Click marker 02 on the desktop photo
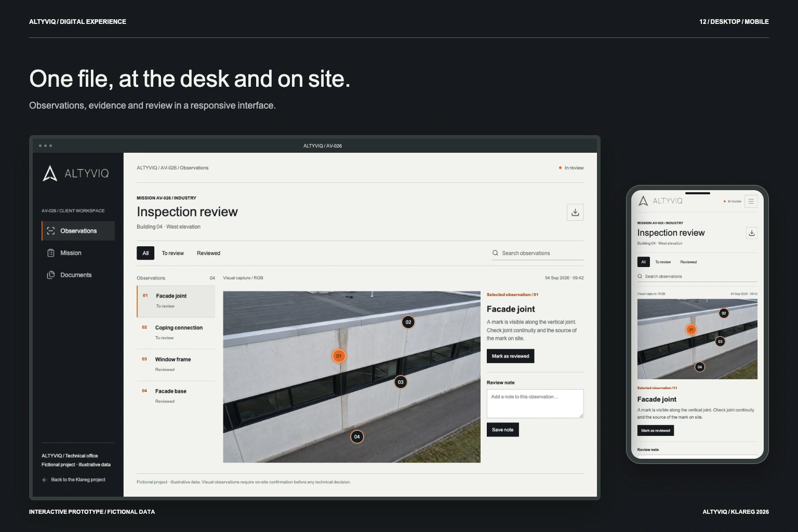 (x=408, y=322)
